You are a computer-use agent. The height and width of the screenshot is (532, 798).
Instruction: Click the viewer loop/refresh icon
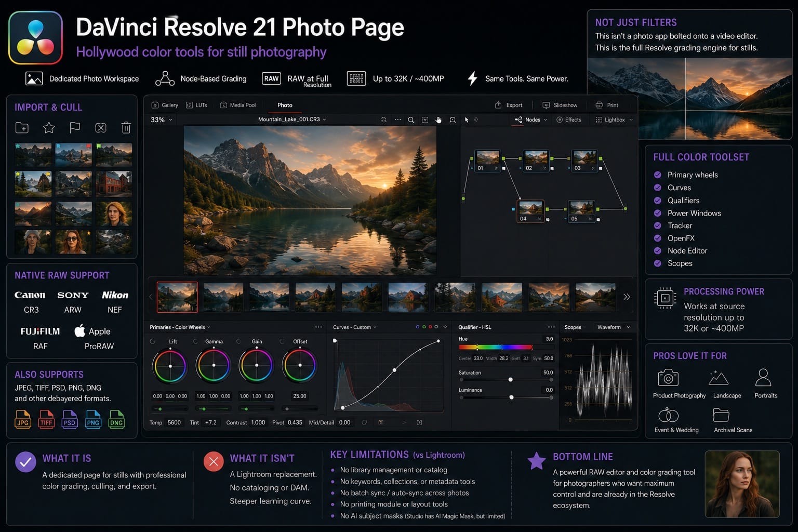(x=384, y=120)
